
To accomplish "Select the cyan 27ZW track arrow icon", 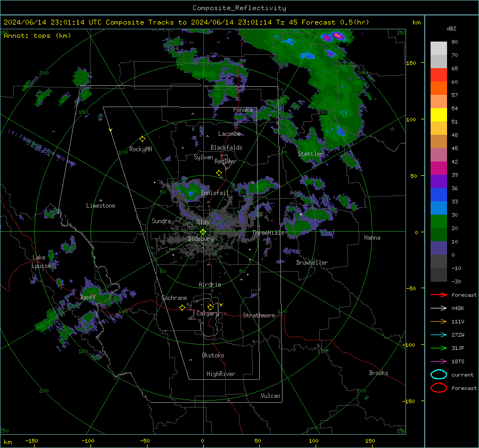I will [439, 335].
